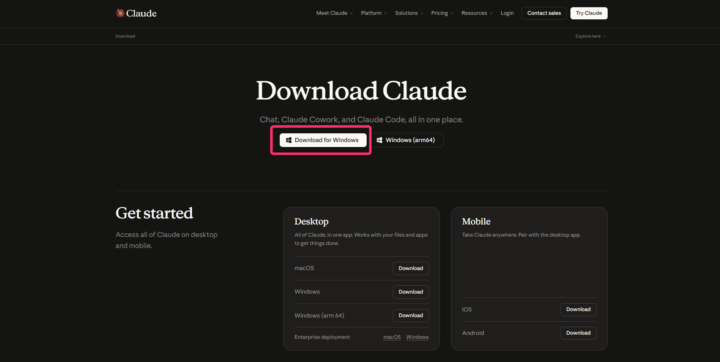Click the Claude logo in the header
720x362 pixels.
pyautogui.click(x=136, y=13)
